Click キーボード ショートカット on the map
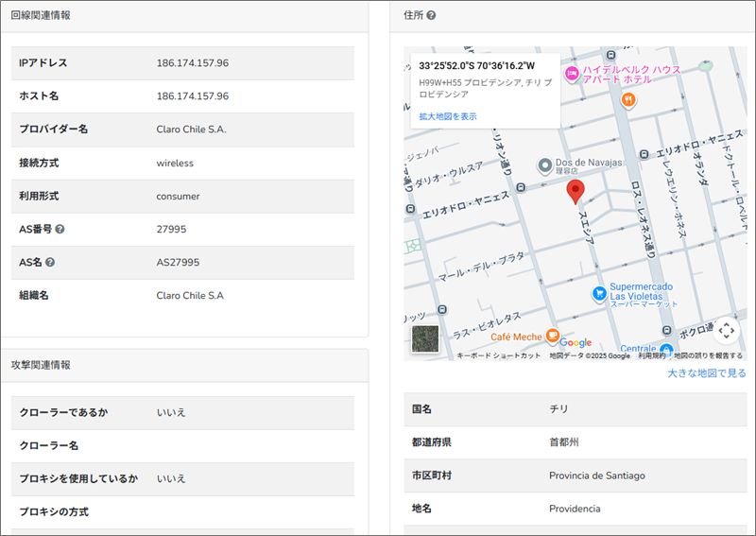This screenshot has height=536, width=756. pyautogui.click(x=498, y=356)
